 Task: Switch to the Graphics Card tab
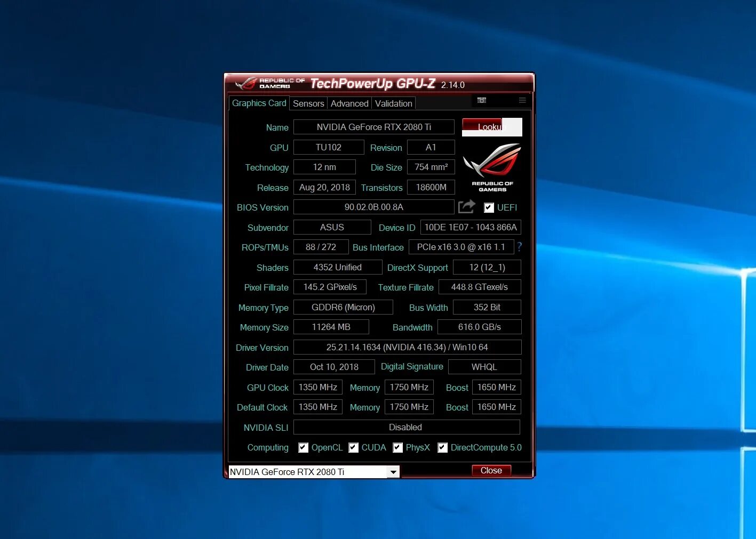coord(259,103)
